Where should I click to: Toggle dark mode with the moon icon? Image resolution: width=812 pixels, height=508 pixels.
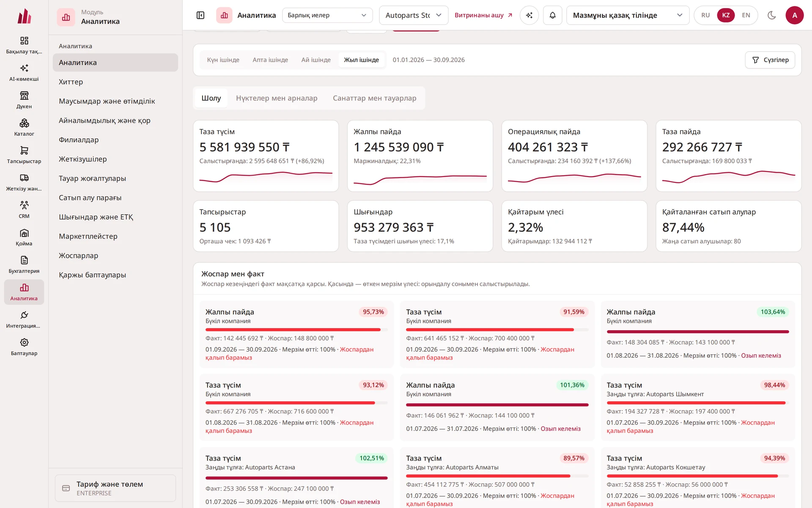[771, 15]
